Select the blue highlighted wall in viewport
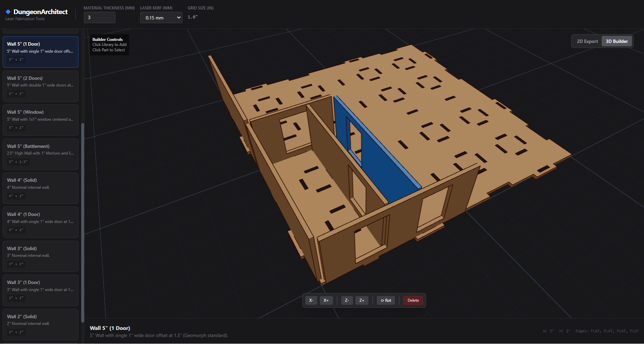 pyautogui.click(x=386, y=164)
